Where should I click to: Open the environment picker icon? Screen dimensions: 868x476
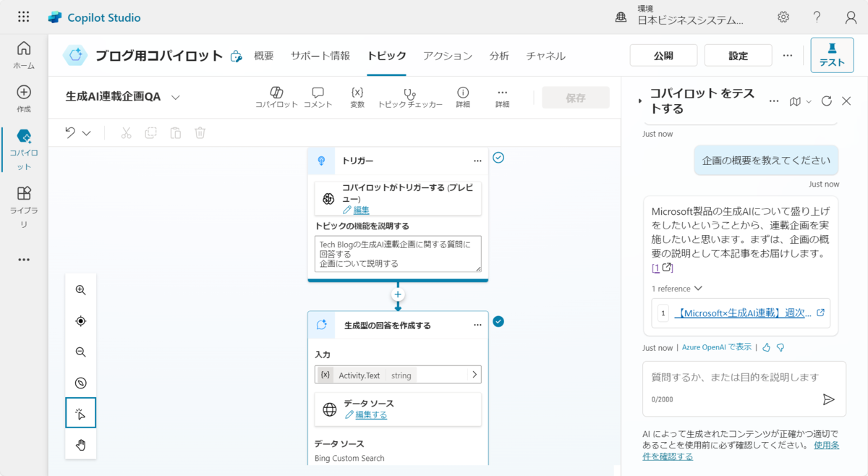point(621,17)
